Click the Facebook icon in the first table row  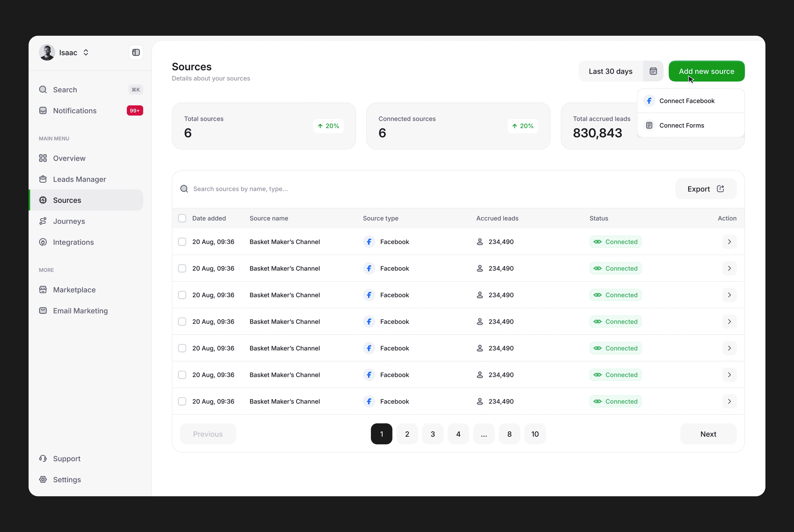click(369, 242)
